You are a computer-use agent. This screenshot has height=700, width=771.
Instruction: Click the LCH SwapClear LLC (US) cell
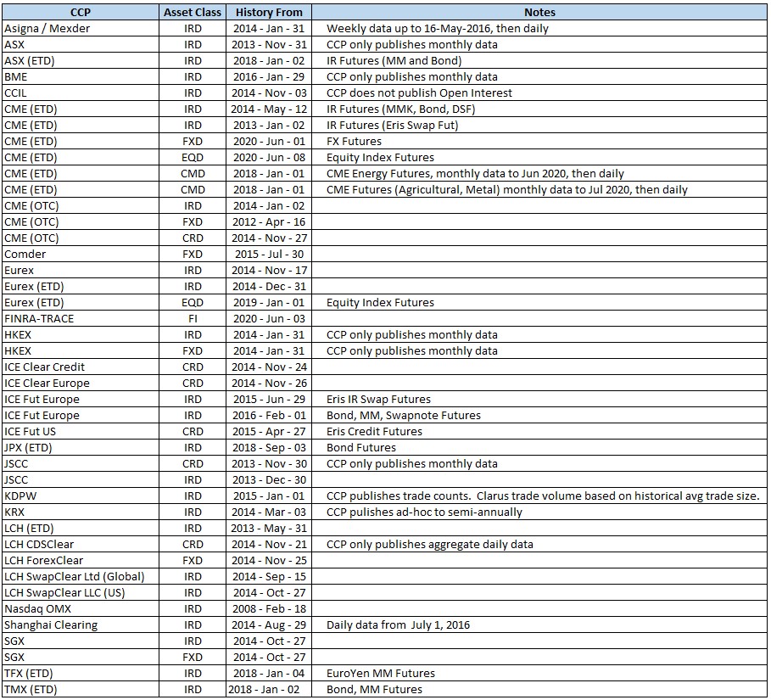[x=80, y=593]
